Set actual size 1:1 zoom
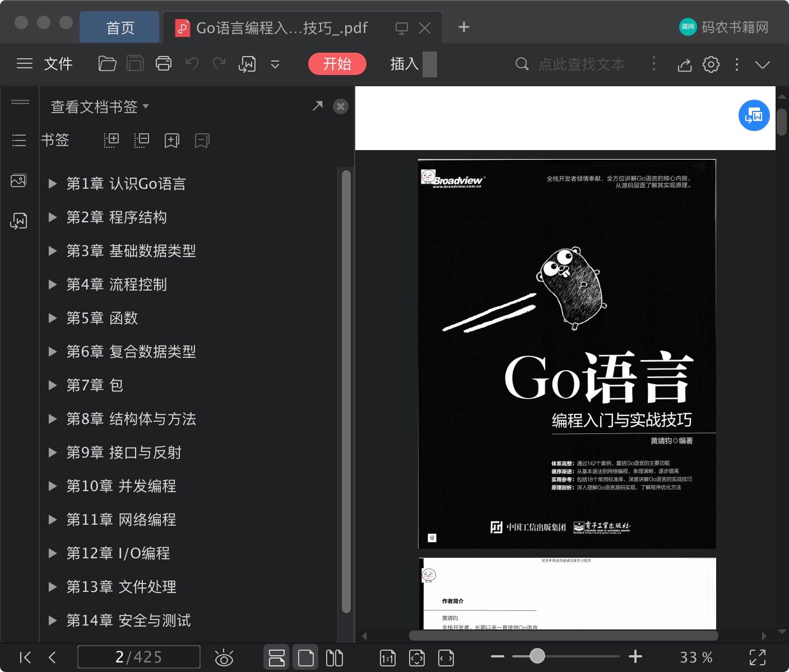The height and width of the screenshot is (672, 789). click(388, 657)
